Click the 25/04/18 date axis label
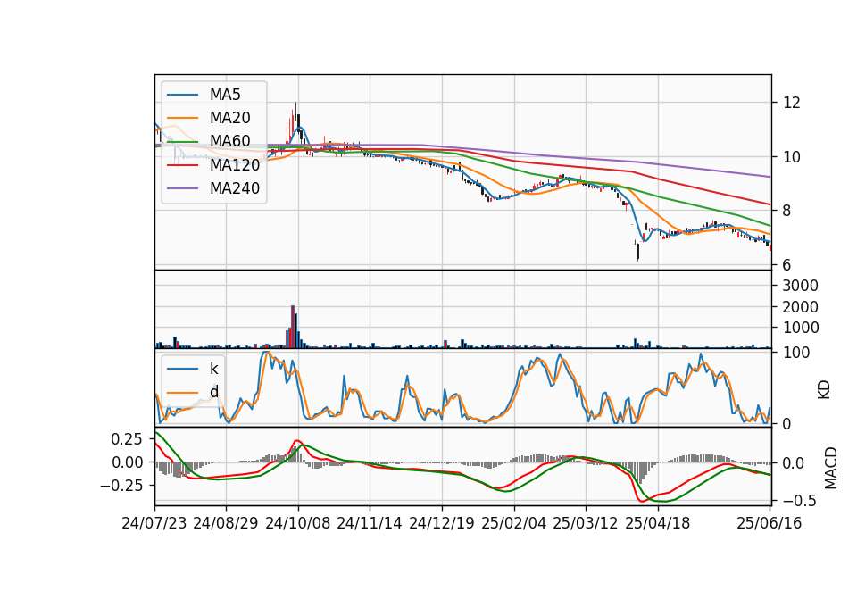This screenshot has width=857, height=616. point(658,523)
